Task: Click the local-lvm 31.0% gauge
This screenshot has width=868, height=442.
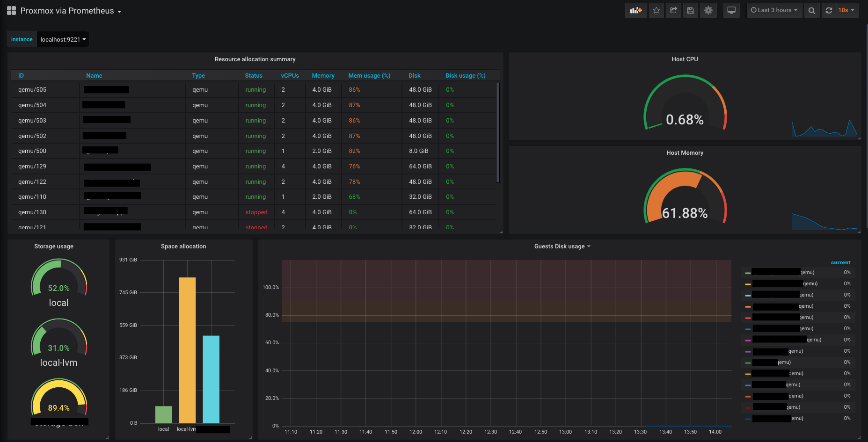Action: click(x=59, y=338)
